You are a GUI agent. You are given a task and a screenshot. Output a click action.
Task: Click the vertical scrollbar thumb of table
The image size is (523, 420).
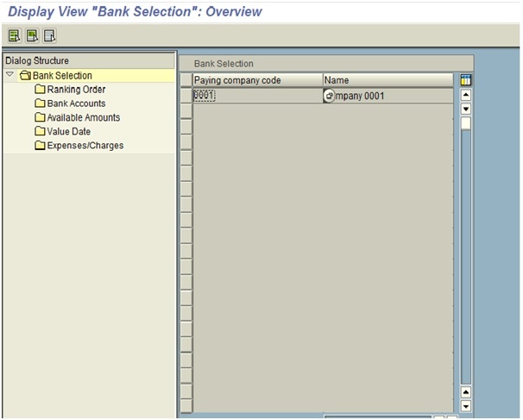pyautogui.click(x=466, y=123)
